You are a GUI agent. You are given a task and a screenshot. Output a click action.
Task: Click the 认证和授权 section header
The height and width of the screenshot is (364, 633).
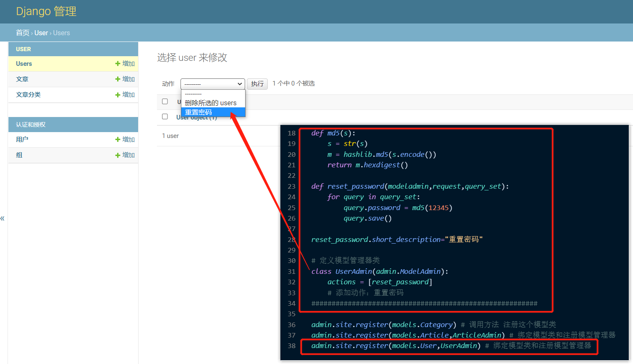pyautogui.click(x=31, y=125)
